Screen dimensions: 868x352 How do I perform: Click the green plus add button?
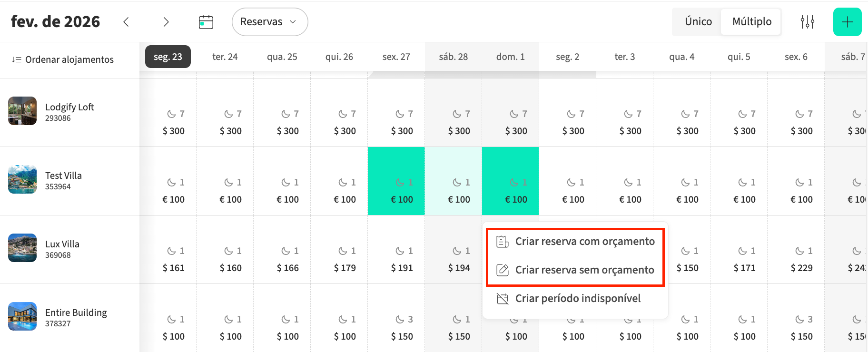pos(847,22)
